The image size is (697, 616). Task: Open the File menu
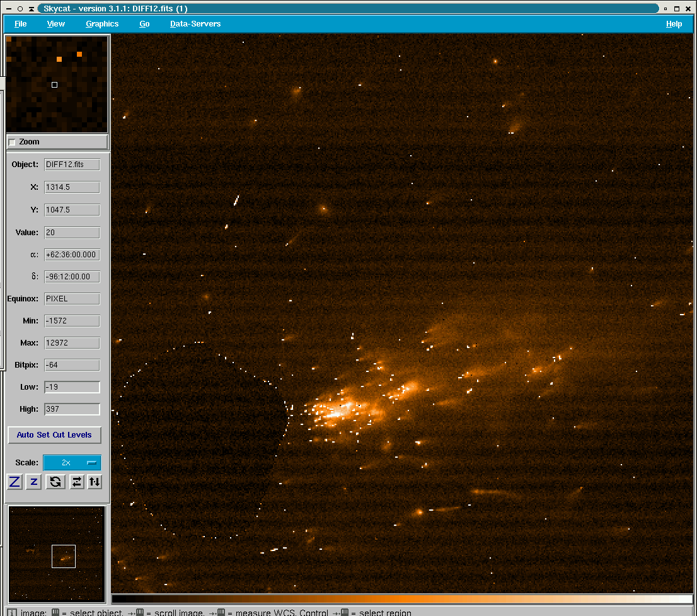click(21, 24)
